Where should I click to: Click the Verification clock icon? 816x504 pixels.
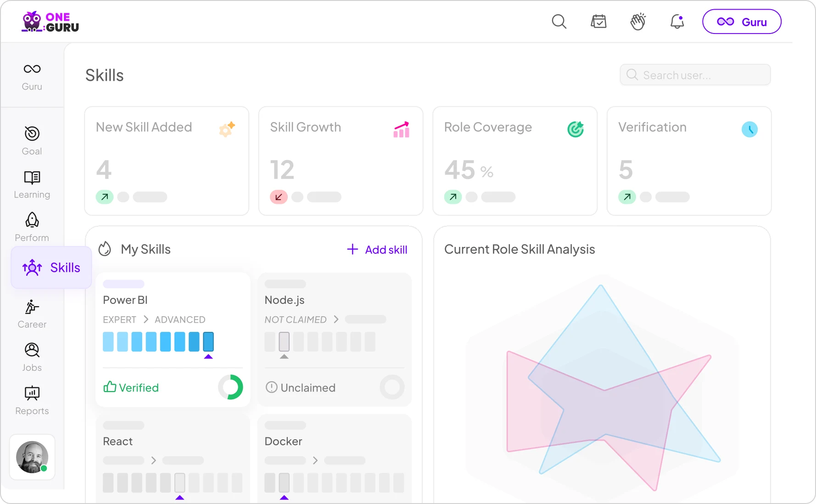(750, 129)
